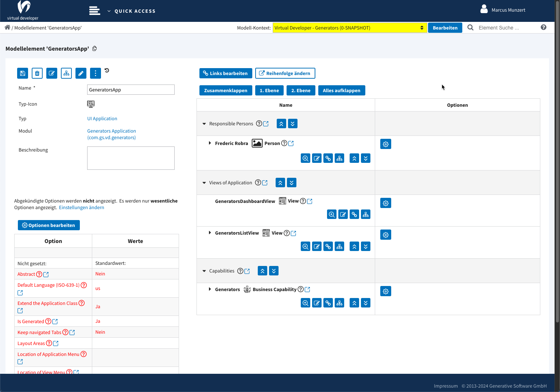Image resolution: width=560 pixels, height=392 pixels.
Task: Click the Layout Areas option label
Action: [x=31, y=343]
